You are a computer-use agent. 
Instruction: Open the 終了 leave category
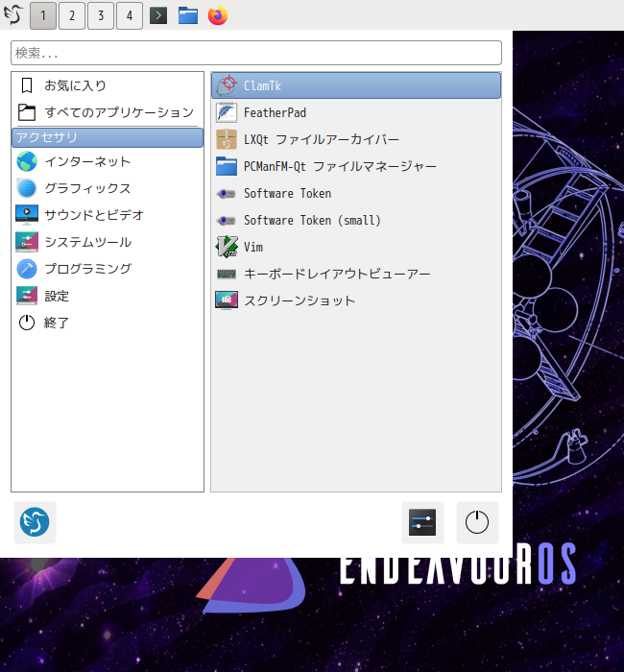tap(108, 323)
